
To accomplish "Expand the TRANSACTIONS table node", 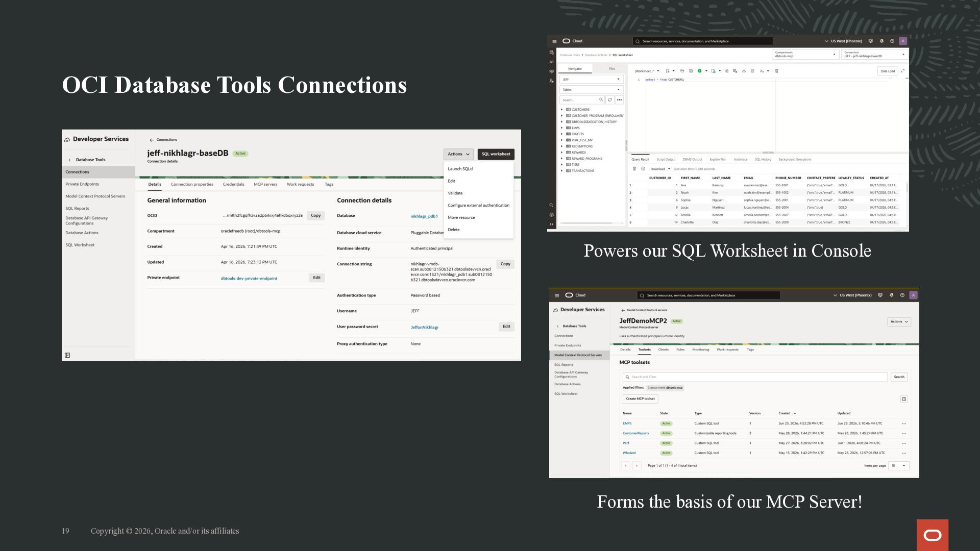I will pyautogui.click(x=562, y=171).
